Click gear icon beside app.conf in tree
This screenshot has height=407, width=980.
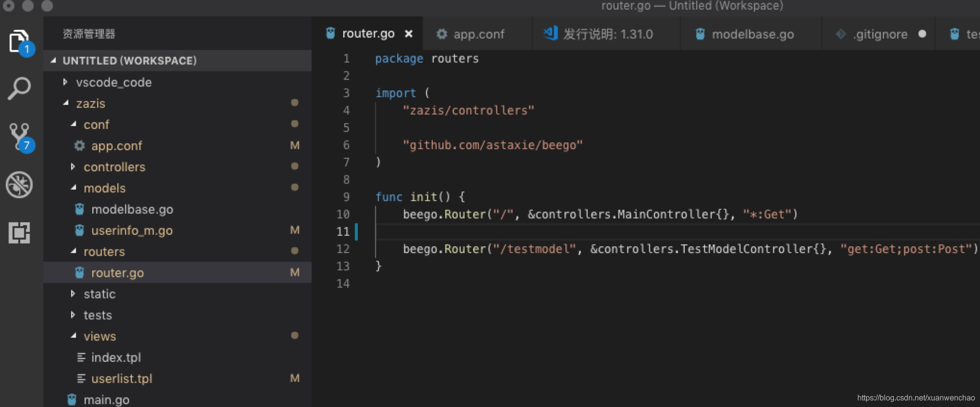(79, 145)
